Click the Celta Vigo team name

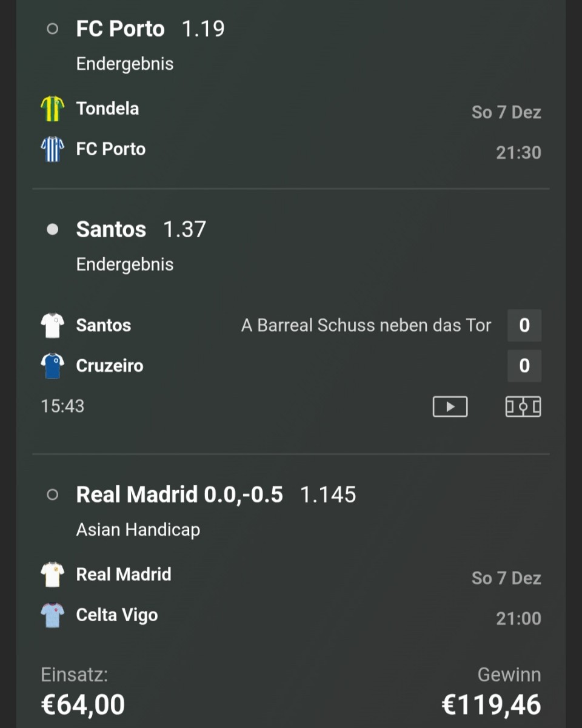click(x=117, y=615)
